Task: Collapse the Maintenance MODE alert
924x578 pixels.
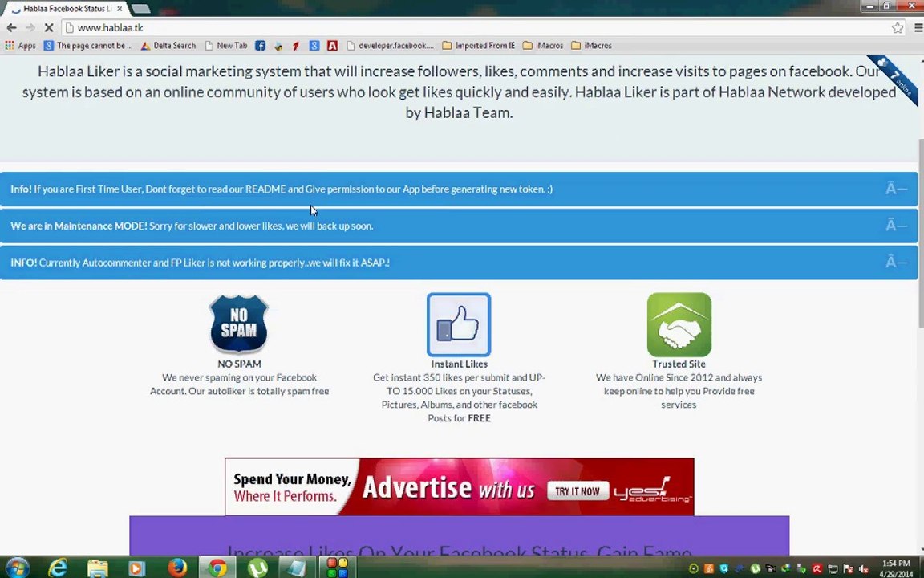Action: click(x=896, y=226)
